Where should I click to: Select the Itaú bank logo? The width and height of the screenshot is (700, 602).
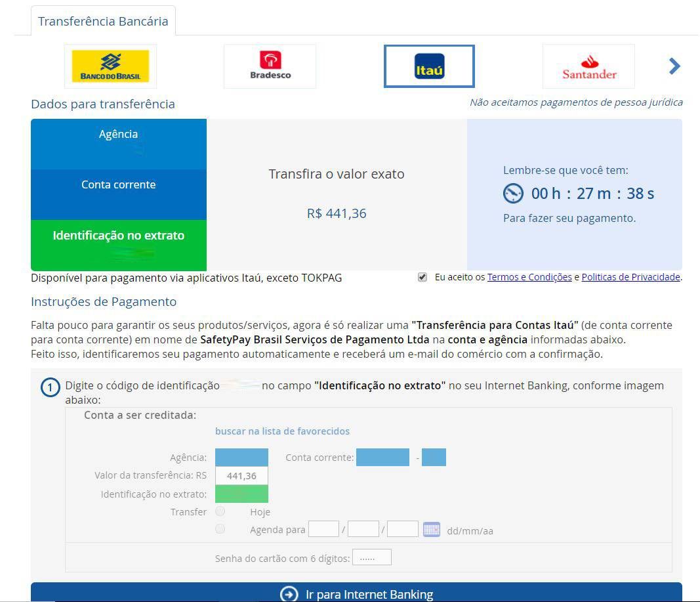pyautogui.click(x=429, y=66)
